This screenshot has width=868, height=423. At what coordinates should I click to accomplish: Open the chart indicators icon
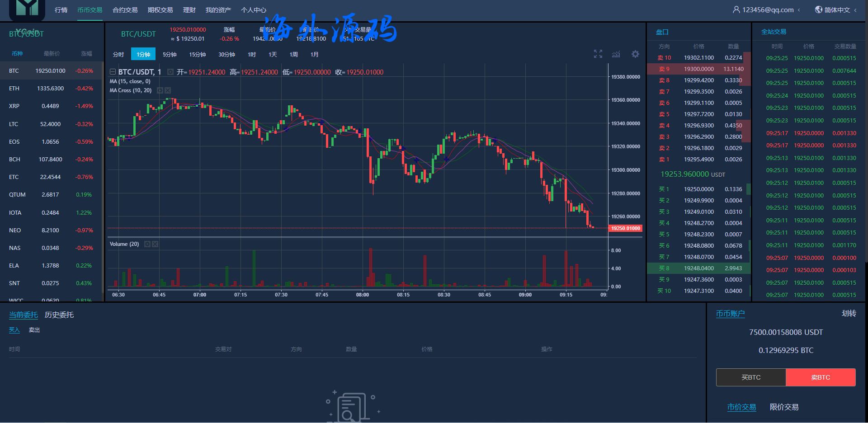pos(616,54)
